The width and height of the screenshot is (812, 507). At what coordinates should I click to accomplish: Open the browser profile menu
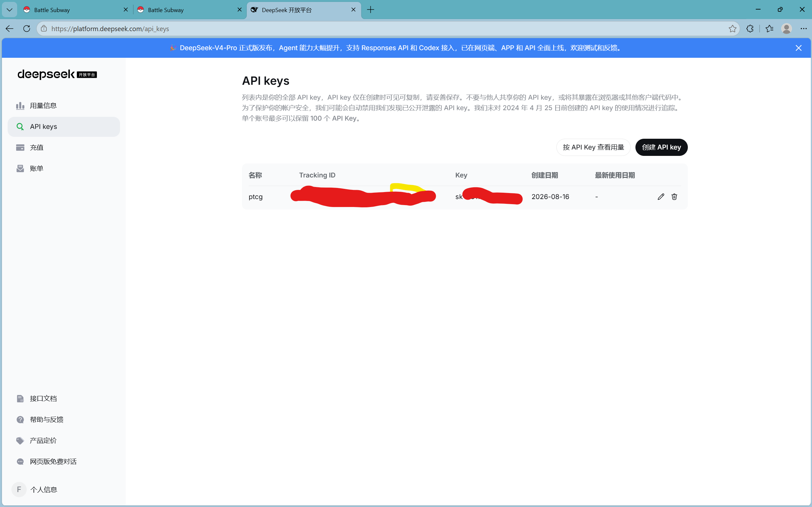[787, 29]
